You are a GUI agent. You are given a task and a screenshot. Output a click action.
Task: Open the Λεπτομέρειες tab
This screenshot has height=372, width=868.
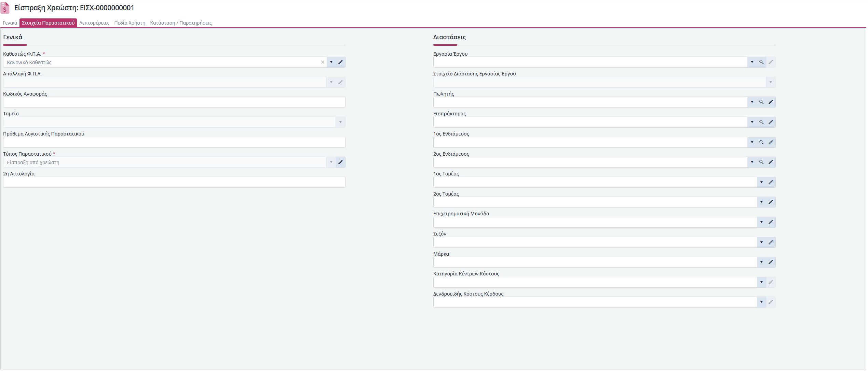[94, 23]
